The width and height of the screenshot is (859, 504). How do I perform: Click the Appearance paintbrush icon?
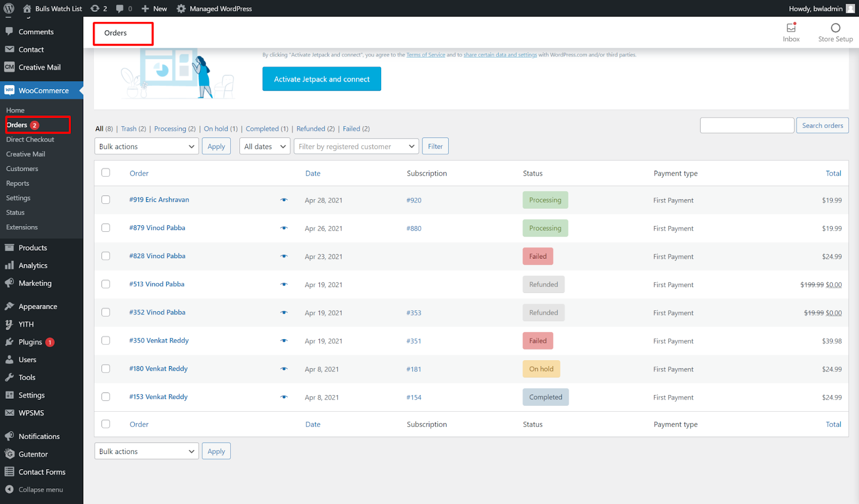9,306
